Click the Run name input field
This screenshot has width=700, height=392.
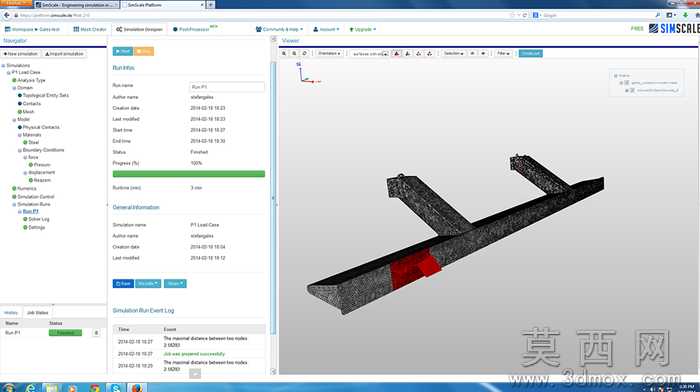click(227, 87)
